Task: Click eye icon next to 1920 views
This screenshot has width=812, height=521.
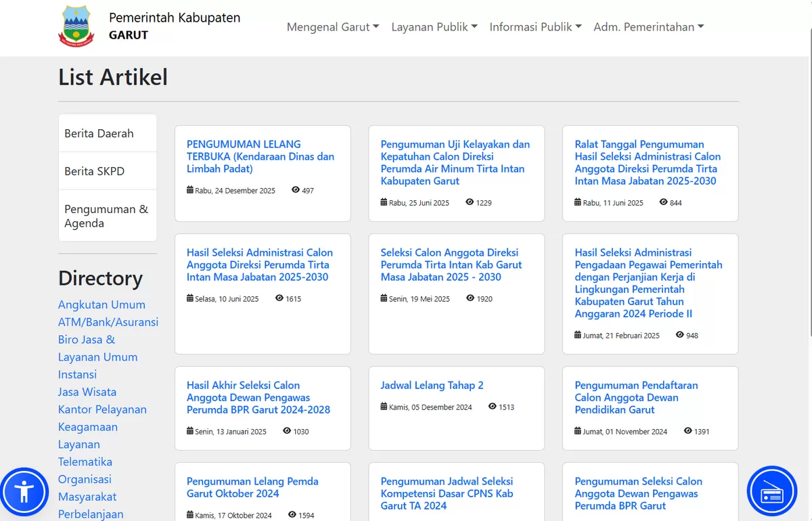Action: 470,298
